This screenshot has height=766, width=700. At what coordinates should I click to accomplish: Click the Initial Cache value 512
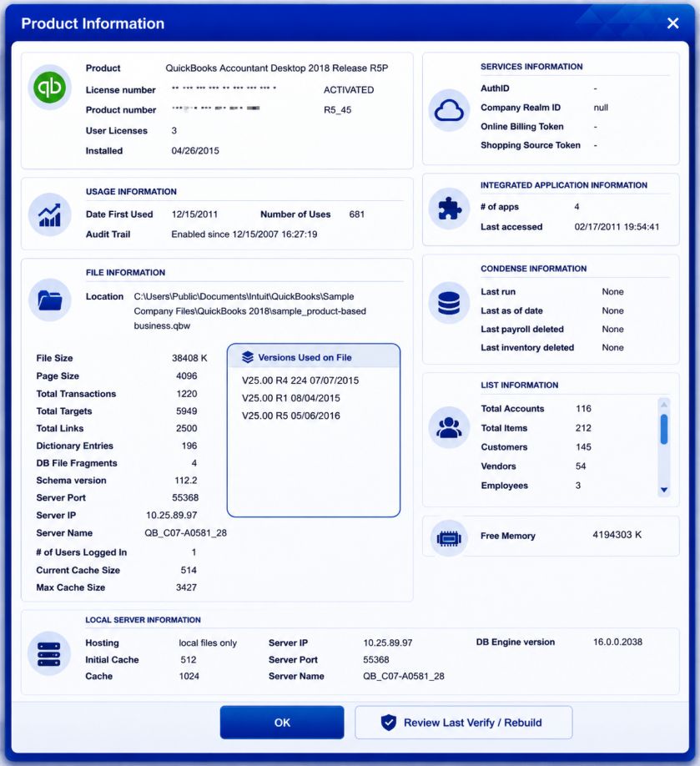click(x=188, y=660)
